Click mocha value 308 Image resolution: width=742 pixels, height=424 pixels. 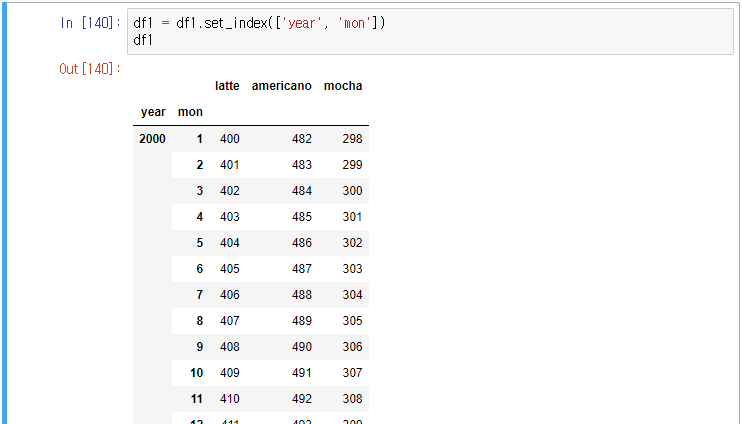tap(353, 399)
